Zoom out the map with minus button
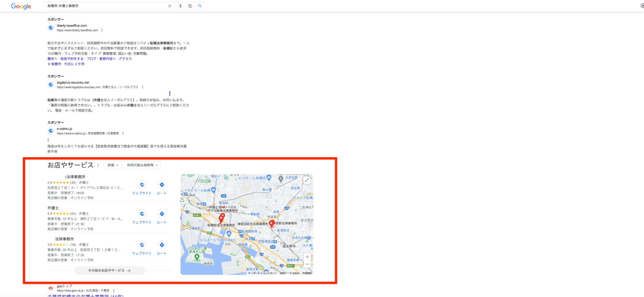 (307, 264)
